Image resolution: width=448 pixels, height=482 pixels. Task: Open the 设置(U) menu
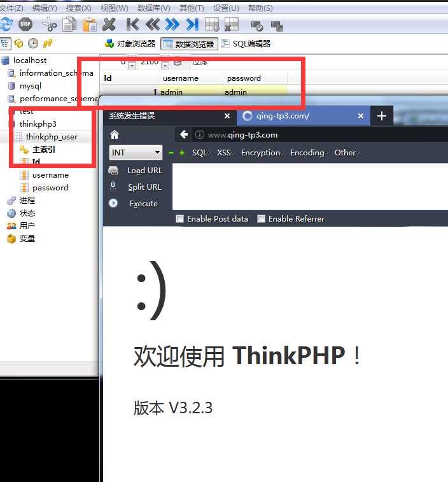click(x=226, y=8)
